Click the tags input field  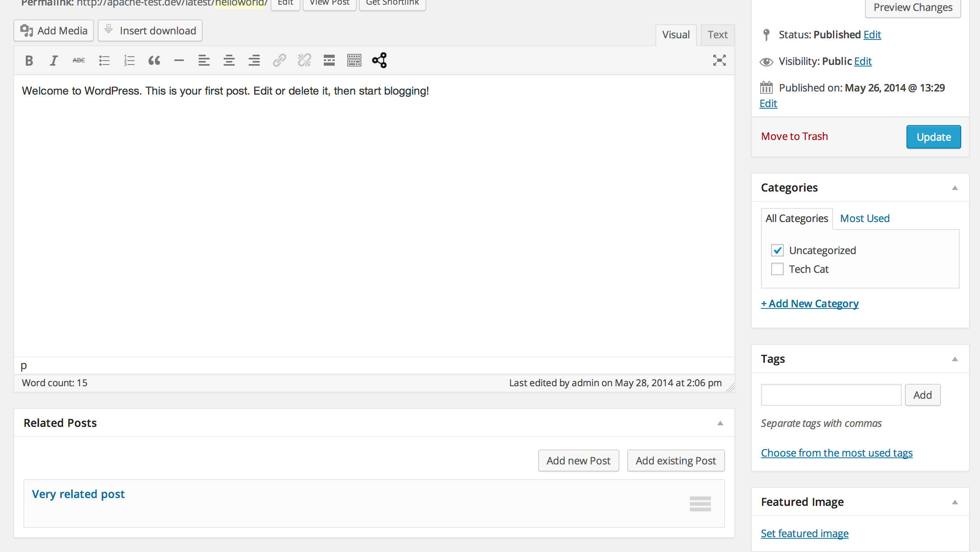click(x=831, y=395)
